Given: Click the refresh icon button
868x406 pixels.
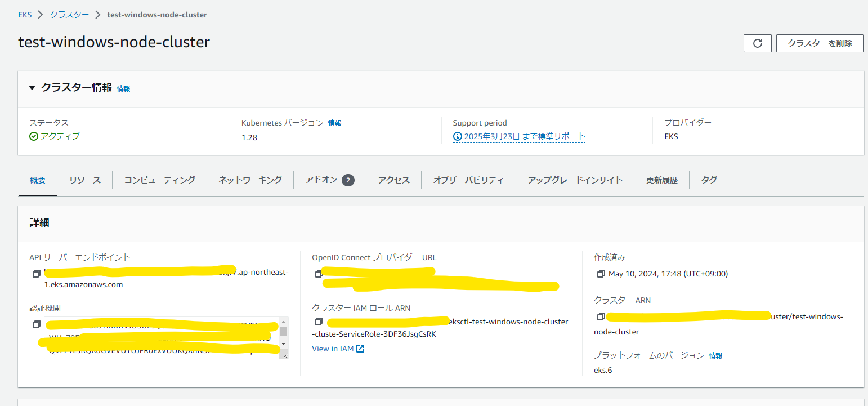Looking at the screenshot, I should point(758,43).
